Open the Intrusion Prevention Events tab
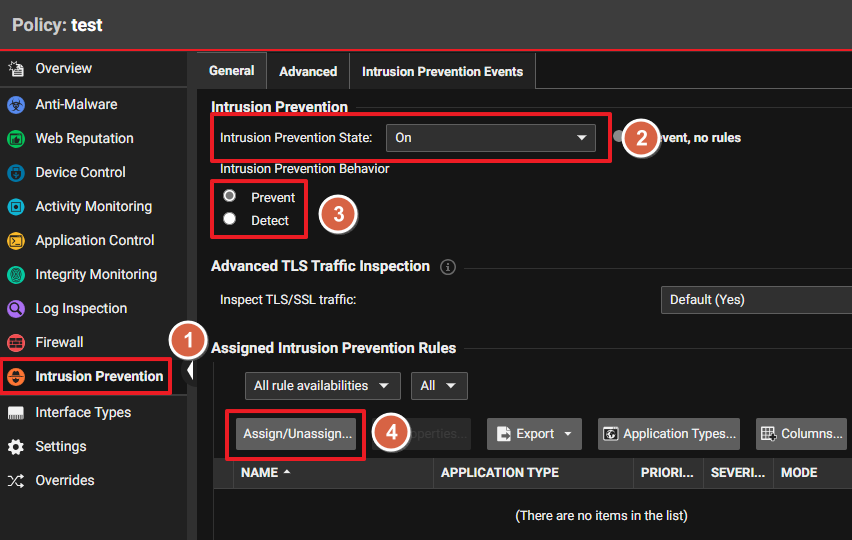The width and height of the screenshot is (852, 540). point(442,72)
